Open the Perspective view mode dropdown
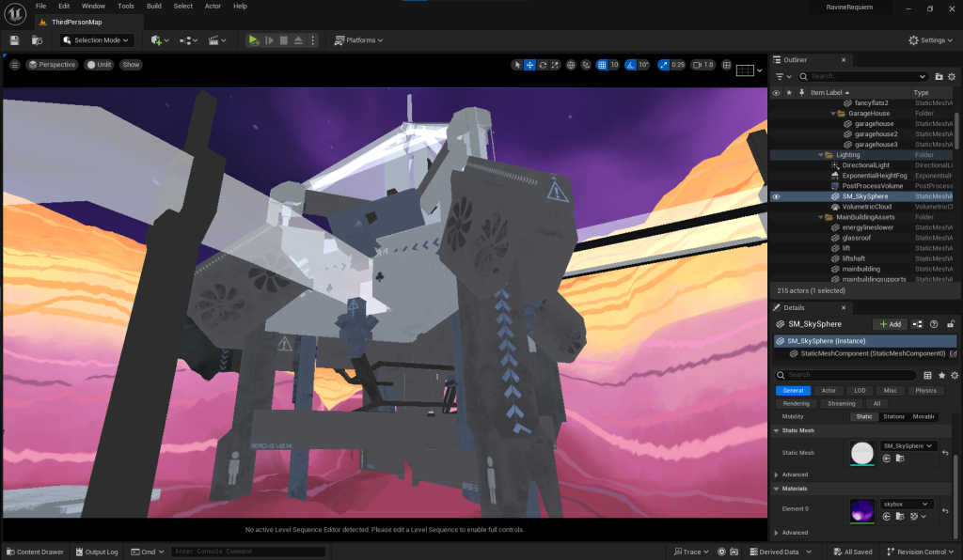963x560 pixels. click(x=52, y=65)
